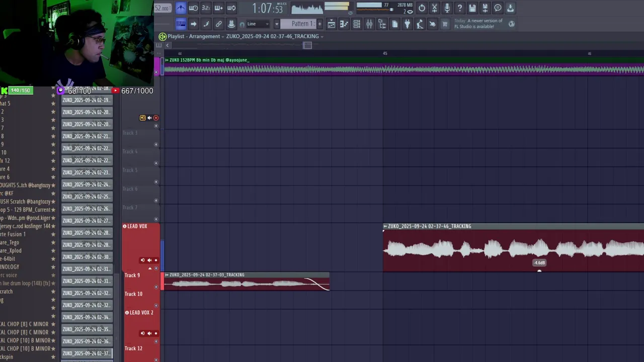Click the back arrow under playlist title

coord(168,45)
